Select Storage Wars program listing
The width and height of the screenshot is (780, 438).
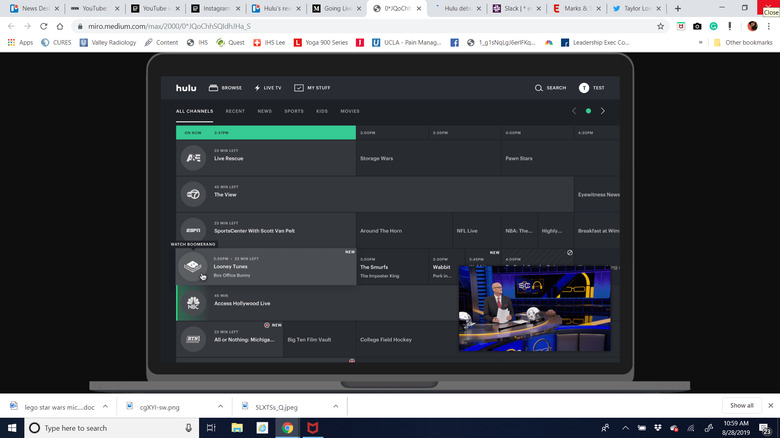tap(377, 157)
